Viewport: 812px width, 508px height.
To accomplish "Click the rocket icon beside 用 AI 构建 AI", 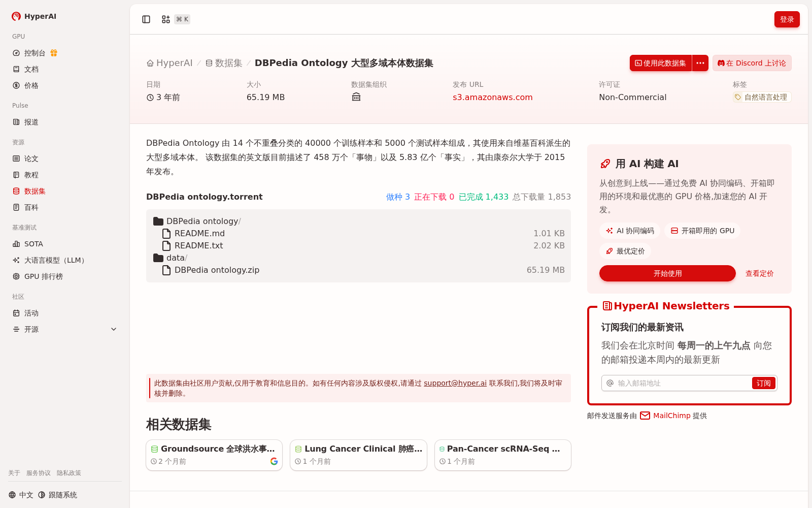I will 605,164.
